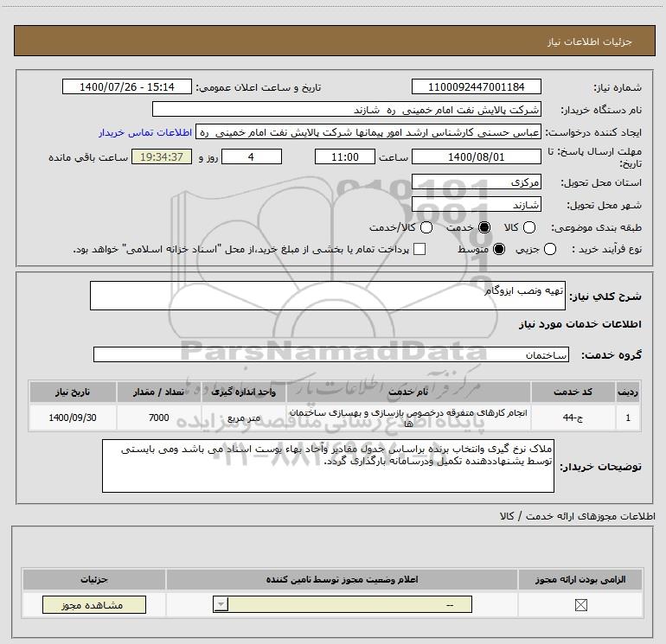
Task: Click the الزامی بودن ارائه مجوز header
Action: click(580, 579)
